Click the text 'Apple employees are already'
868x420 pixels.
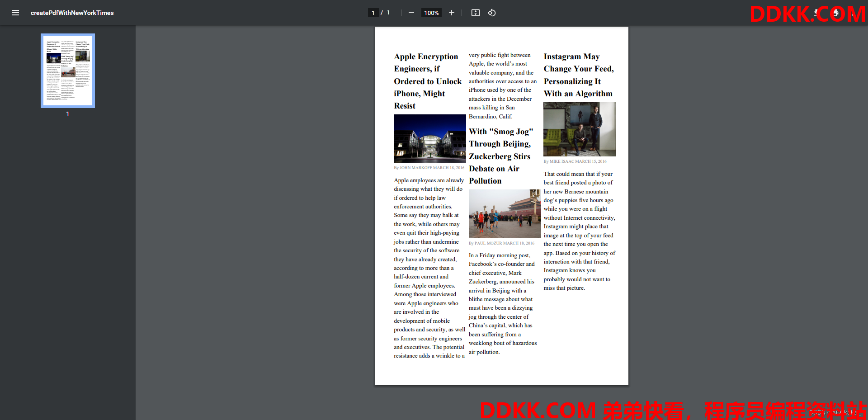click(429, 180)
